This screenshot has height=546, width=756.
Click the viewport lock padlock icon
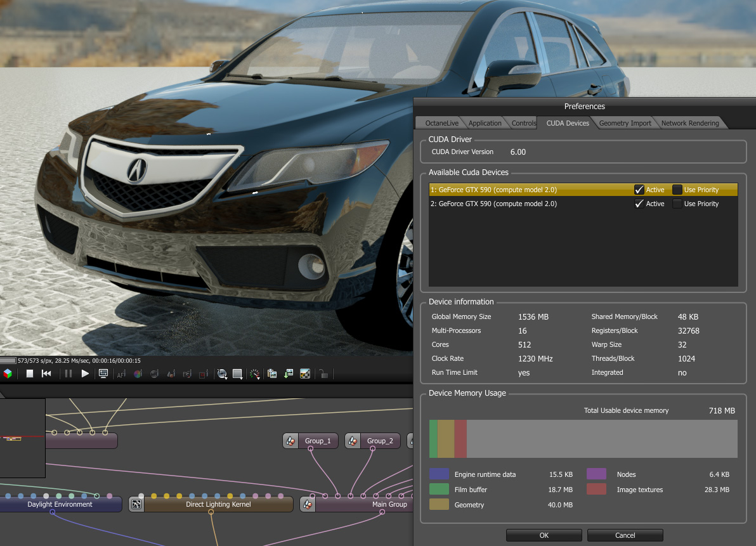pyautogui.click(x=323, y=374)
